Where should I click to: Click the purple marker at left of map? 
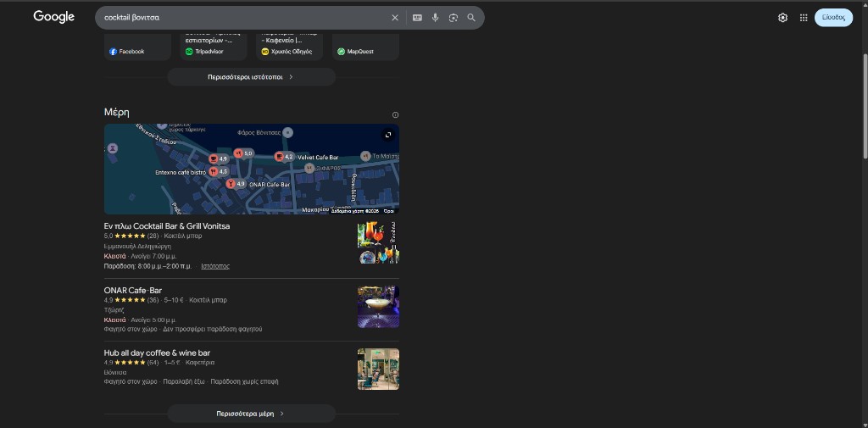(113, 149)
